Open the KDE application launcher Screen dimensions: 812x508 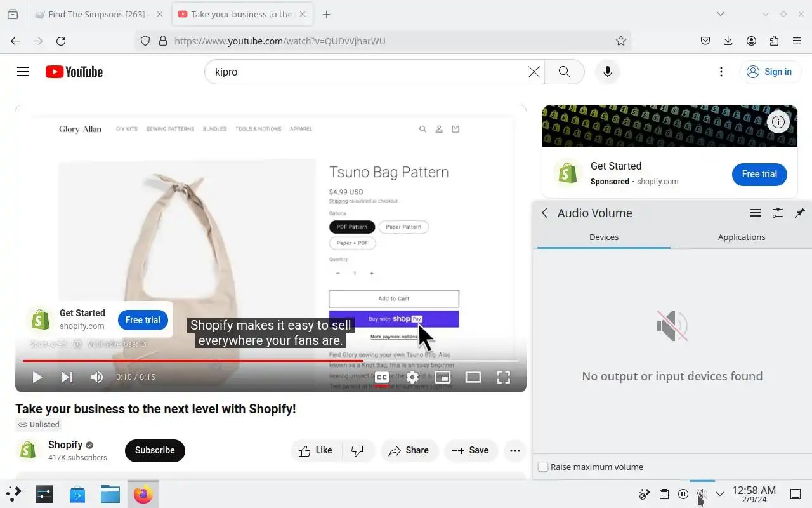(x=14, y=494)
